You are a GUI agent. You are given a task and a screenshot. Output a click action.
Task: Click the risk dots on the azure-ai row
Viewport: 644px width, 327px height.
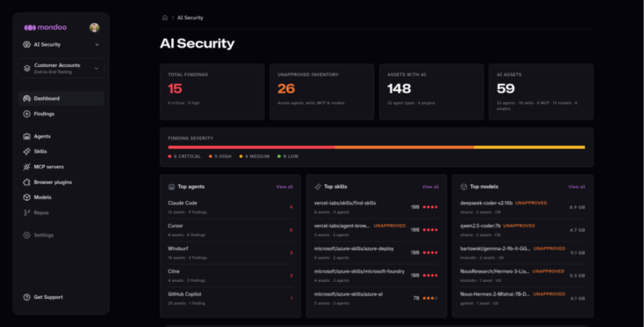point(431,298)
